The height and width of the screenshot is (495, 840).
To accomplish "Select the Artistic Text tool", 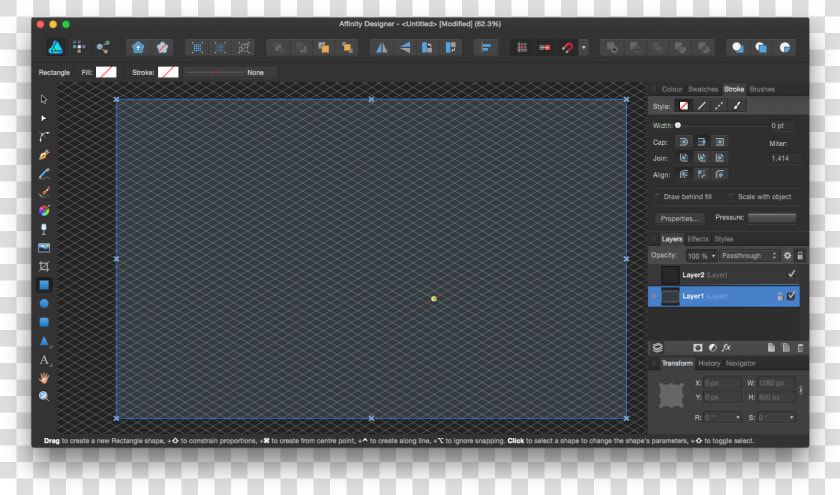I will pyautogui.click(x=44, y=359).
